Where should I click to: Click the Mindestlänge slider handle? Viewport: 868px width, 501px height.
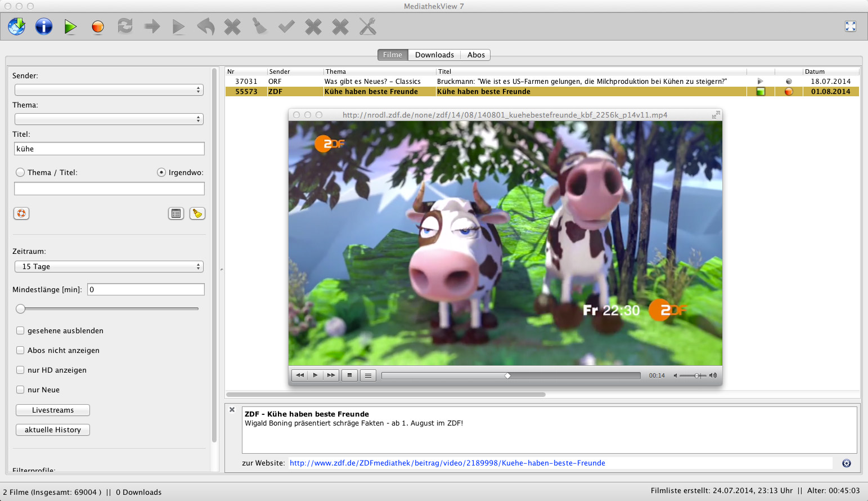[x=21, y=308]
